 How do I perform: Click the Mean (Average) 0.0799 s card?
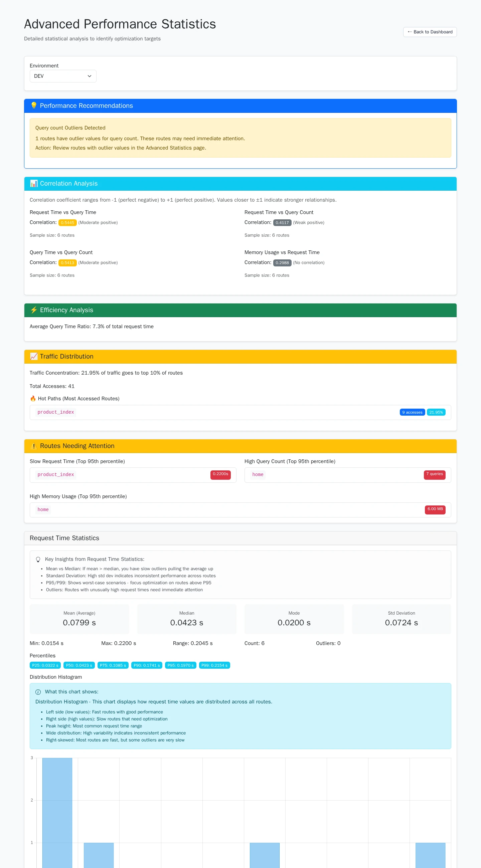(x=79, y=619)
